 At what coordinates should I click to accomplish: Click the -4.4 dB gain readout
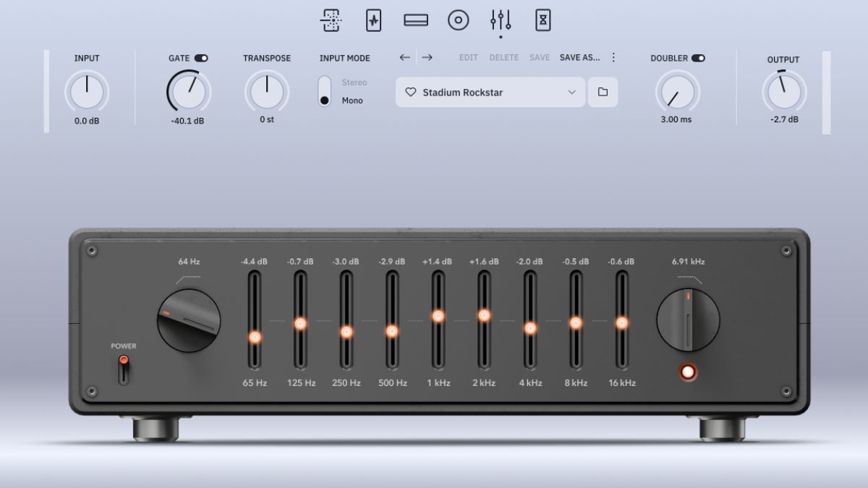[255, 262]
